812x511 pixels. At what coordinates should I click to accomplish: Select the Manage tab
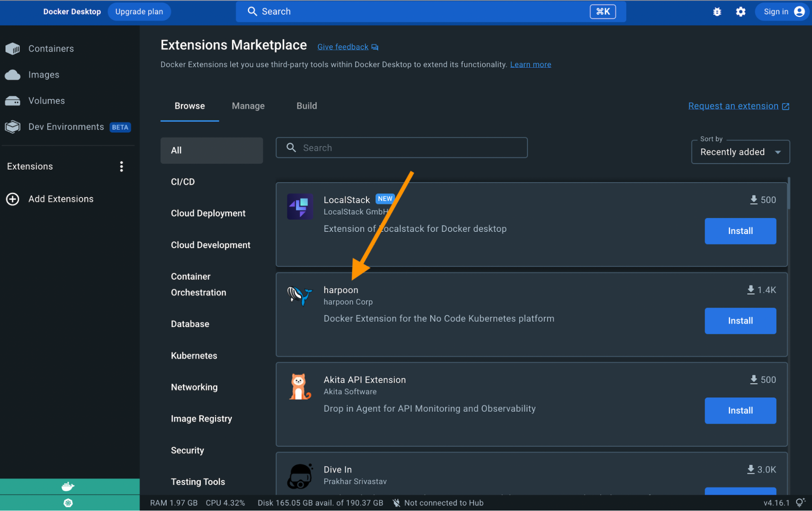(x=248, y=106)
